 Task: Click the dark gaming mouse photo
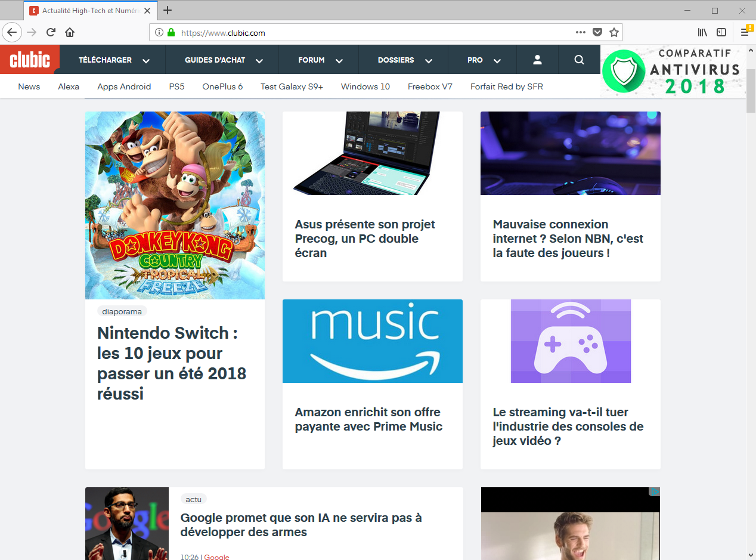point(571,153)
